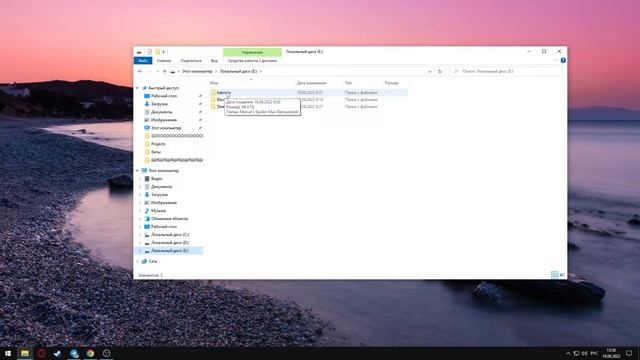Image resolution: width=640 pixels, height=360 pixels.
Task: Switch input language РУС indicator
Action: pyautogui.click(x=594, y=353)
